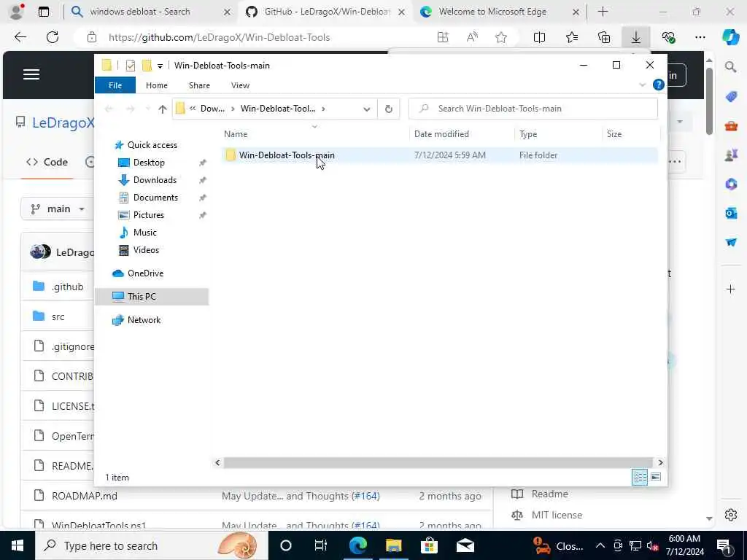This screenshot has width=747, height=560.
Task: Open a new Edge tab
Action: coord(603,12)
